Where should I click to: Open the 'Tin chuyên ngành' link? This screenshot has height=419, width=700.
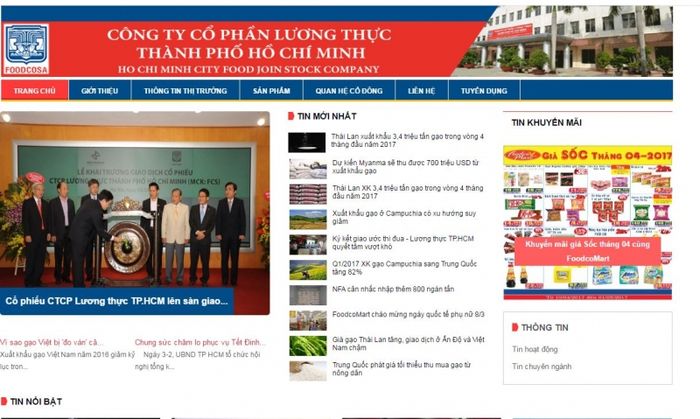[542, 366]
